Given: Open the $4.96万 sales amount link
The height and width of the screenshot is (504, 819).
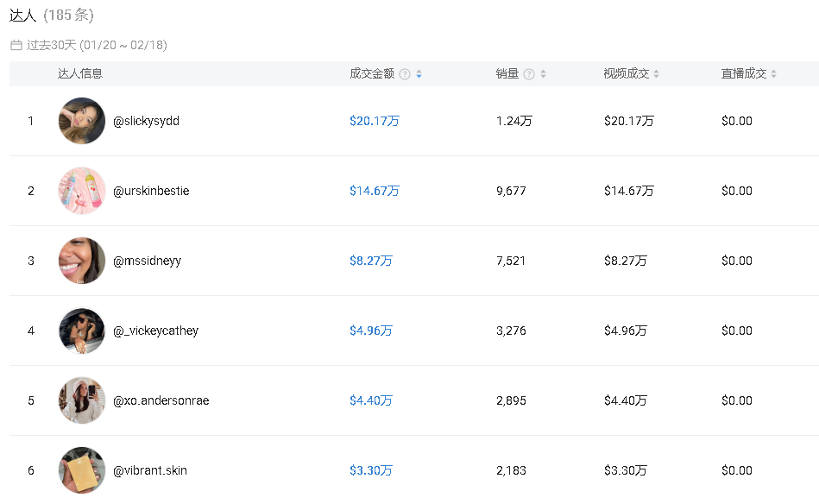Looking at the screenshot, I should 371,331.
